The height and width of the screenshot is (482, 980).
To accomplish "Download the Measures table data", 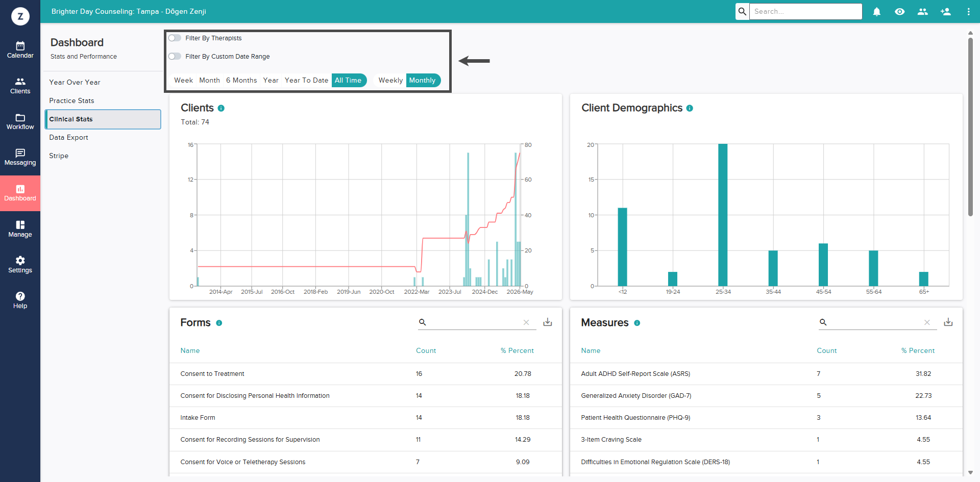I will (x=948, y=322).
